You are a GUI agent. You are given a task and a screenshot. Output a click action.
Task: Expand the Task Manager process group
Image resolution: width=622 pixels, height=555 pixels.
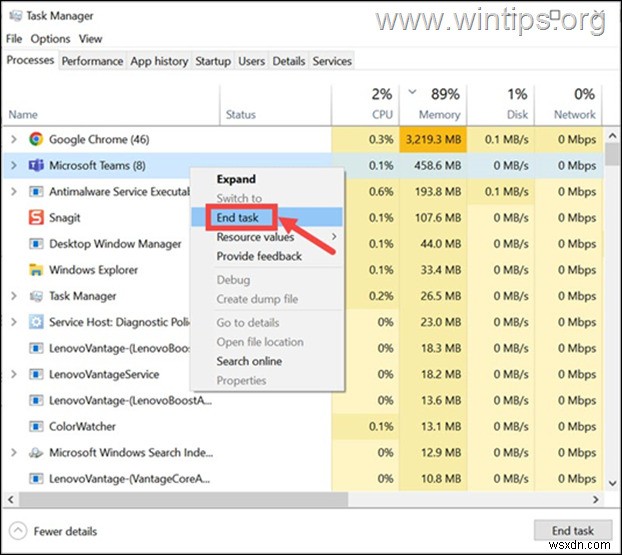[x=13, y=296]
